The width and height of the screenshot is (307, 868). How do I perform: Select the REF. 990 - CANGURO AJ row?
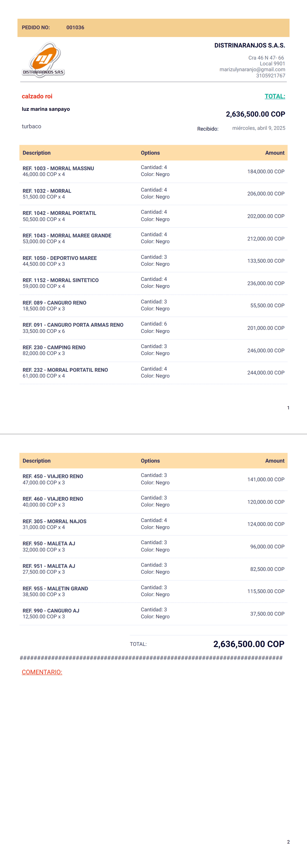[x=153, y=614]
